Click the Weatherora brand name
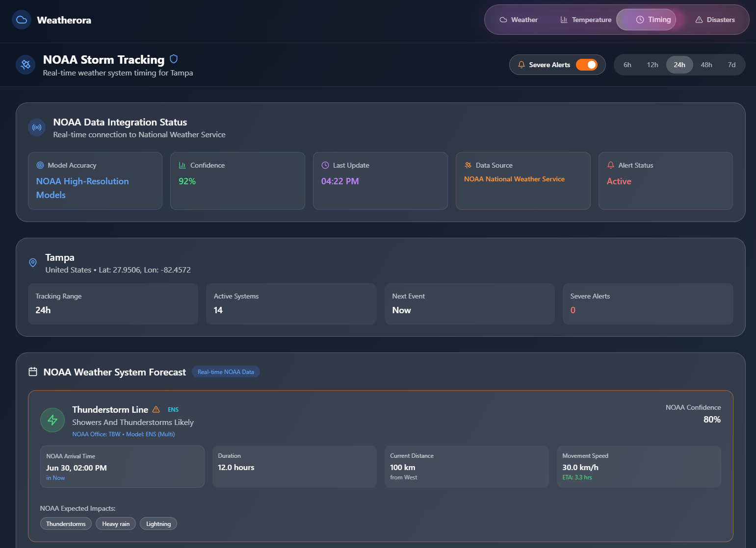The image size is (756, 548). click(x=64, y=20)
